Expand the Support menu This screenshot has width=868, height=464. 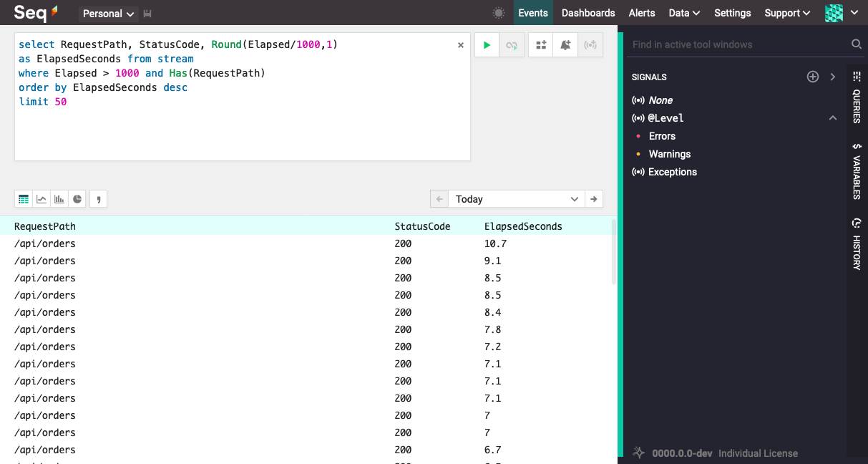(x=787, y=13)
